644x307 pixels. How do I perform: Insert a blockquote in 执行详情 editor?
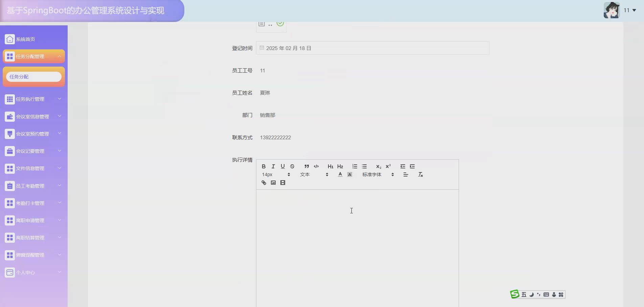306,166
